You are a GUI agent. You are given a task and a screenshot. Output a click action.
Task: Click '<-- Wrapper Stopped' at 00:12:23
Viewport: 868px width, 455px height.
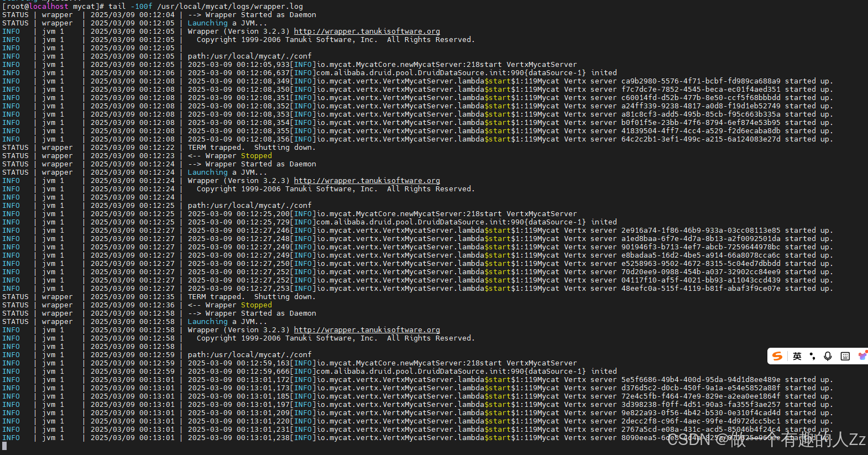click(x=229, y=156)
